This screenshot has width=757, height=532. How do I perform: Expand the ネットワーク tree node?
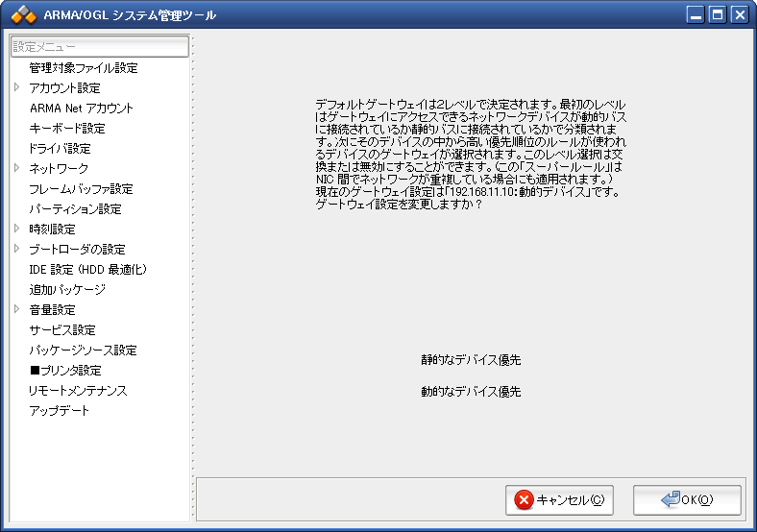coord(16,168)
